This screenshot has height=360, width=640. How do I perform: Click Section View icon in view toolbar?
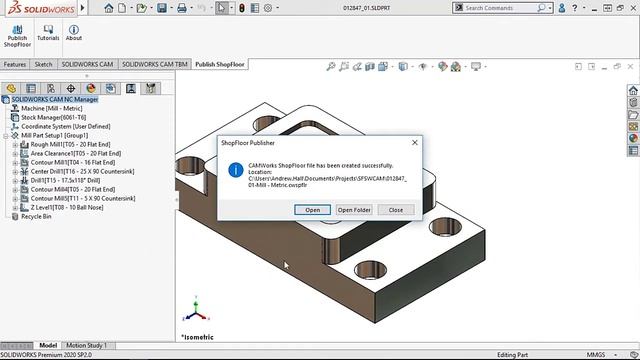[x=370, y=66]
